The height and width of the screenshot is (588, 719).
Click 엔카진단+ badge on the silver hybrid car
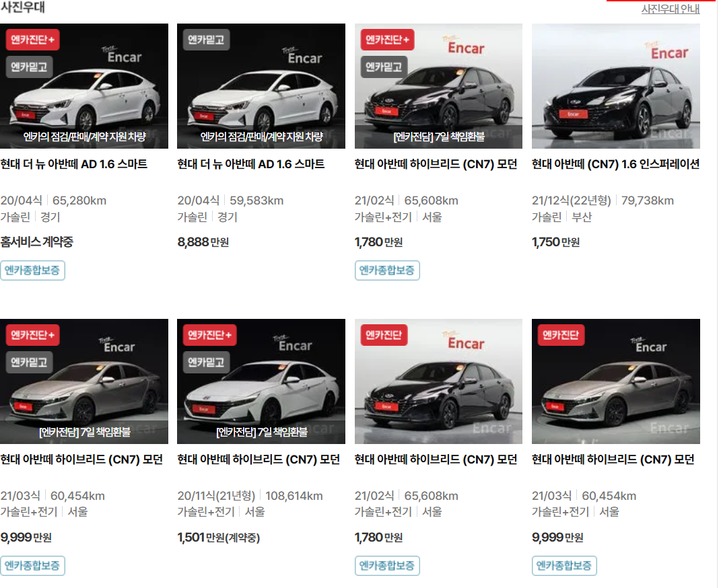32,335
